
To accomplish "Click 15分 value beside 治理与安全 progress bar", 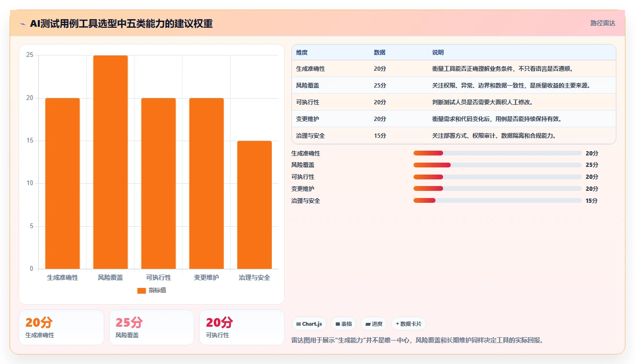I will coord(591,201).
